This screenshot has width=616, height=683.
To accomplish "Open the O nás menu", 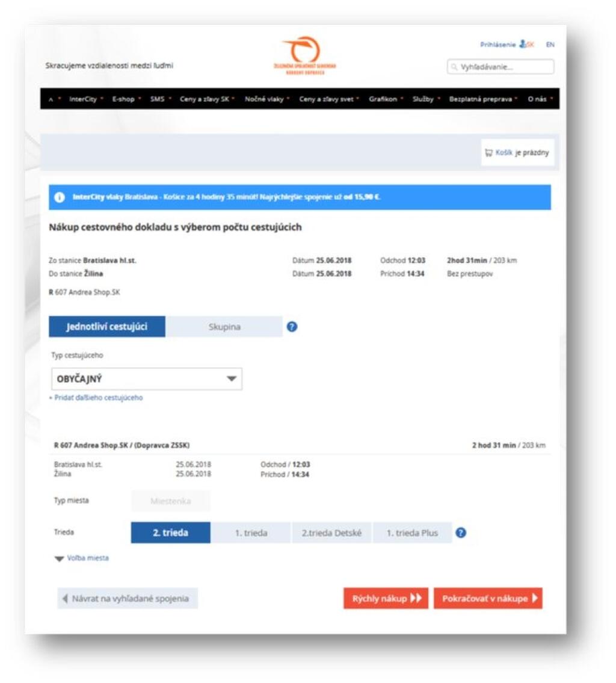I will [540, 99].
